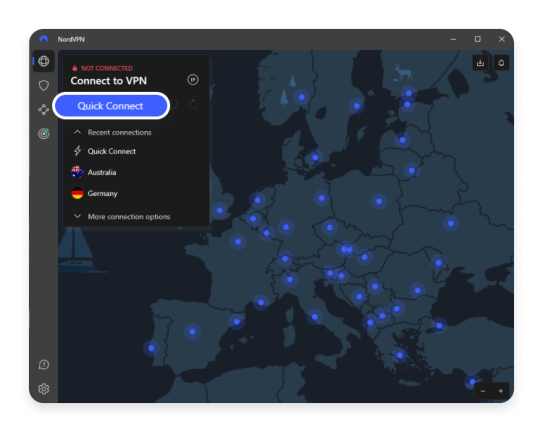Open the Meshnet icon in sidebar
Viewport: 544px width, 433px height.
click(44, 109)
